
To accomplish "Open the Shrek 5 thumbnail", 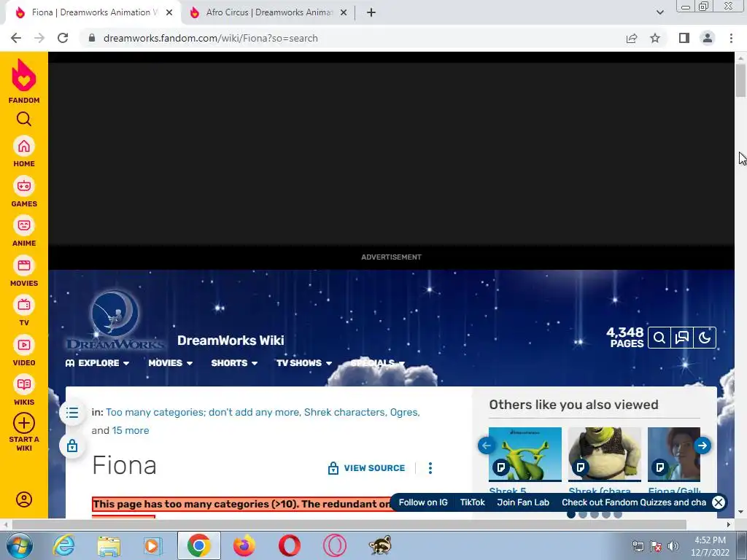I will point(525,454).
